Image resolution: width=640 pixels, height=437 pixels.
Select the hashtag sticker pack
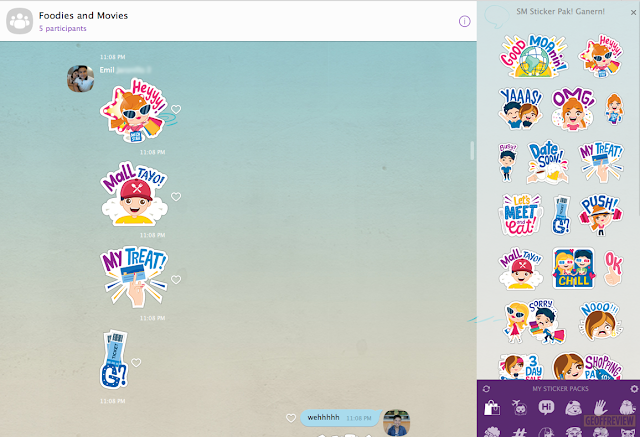(x=519, y=432)
